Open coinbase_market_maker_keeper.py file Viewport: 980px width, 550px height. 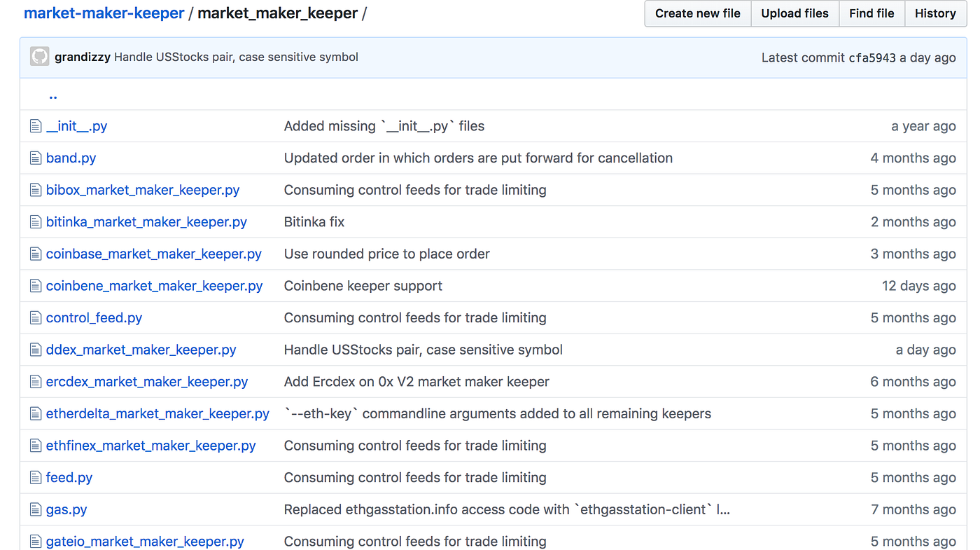point(154,254)
